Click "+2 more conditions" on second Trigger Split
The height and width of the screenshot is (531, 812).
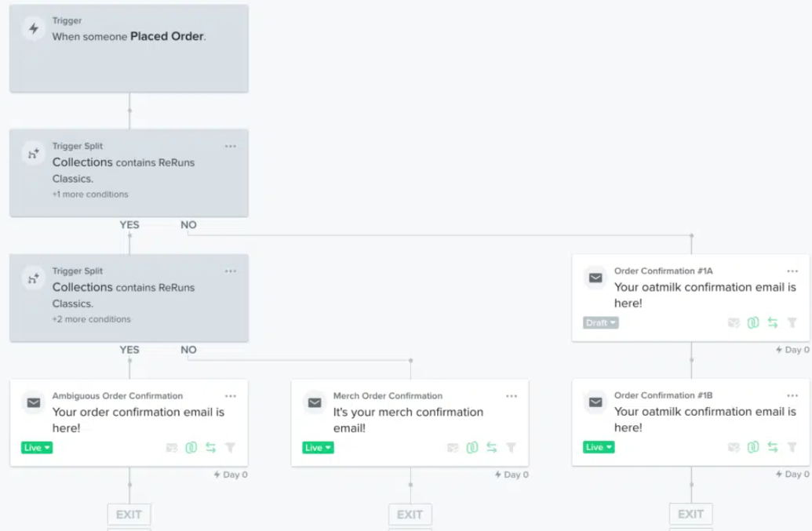pyautogui.click(x=91, y=319)
